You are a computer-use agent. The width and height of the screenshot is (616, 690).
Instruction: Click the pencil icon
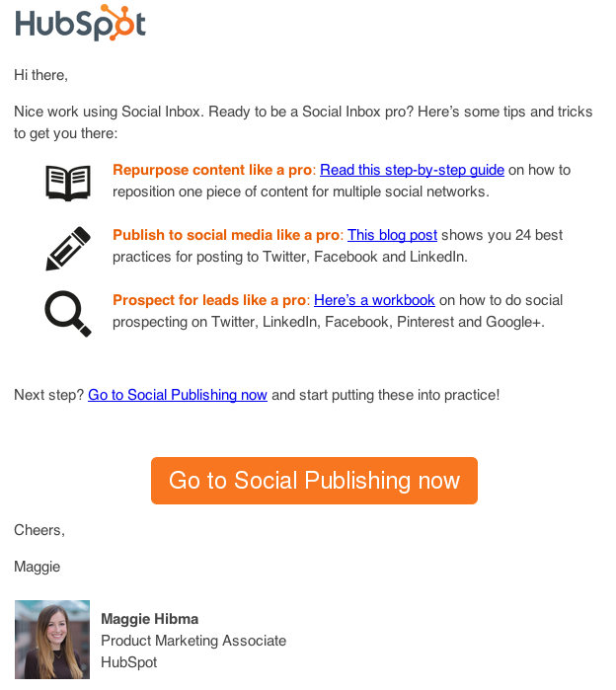click(x=68, y=249)
